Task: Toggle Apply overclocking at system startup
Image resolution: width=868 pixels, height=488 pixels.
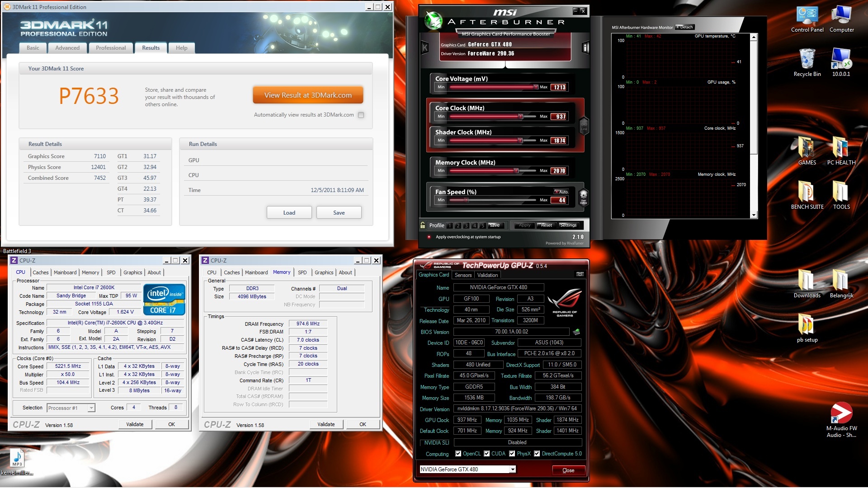Action: coord(429,237)
